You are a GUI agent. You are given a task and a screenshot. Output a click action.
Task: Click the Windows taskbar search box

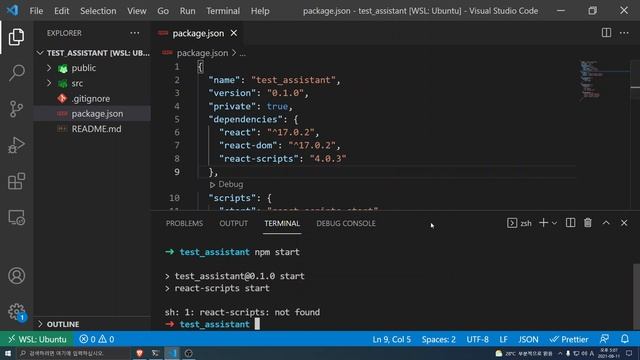click(72, 353)
